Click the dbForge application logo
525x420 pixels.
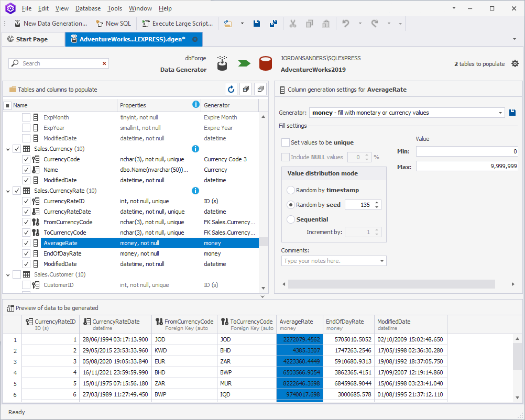[x=10, y=8]
